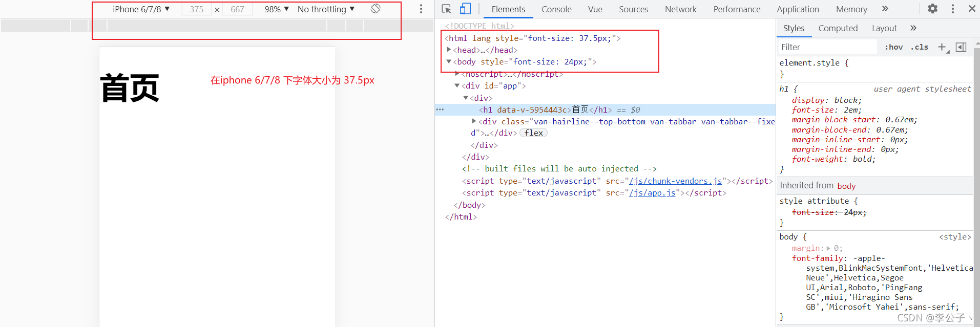Click the 首页 heading in the page preview
The image size is (980, 327).
(130, 88)
